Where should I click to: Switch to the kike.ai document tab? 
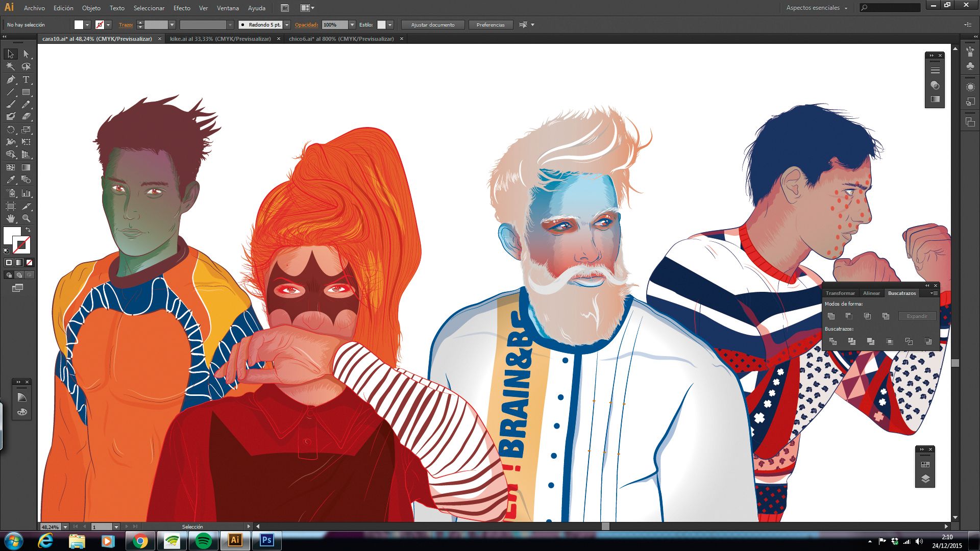(220, 39)
